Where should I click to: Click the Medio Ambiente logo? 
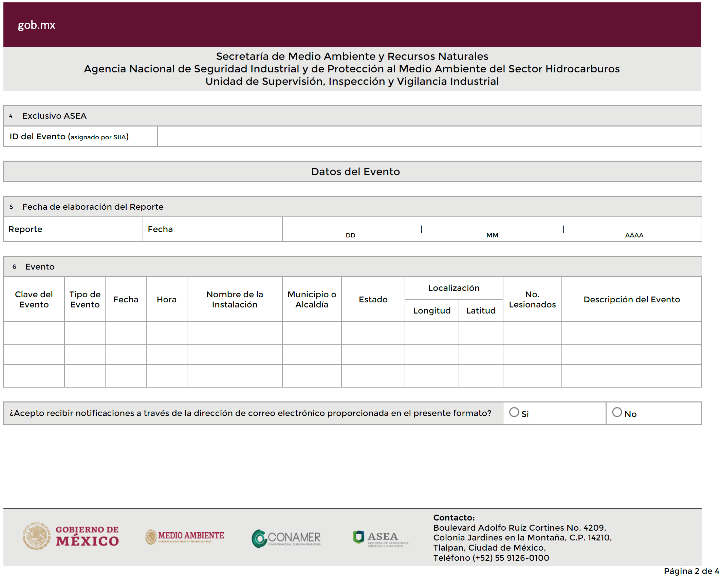click(185, 537)
